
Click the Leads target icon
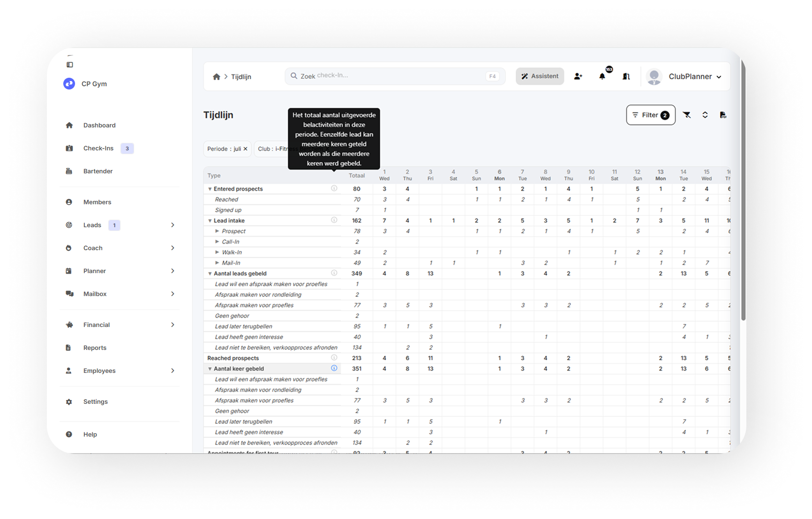click(69, 225)
